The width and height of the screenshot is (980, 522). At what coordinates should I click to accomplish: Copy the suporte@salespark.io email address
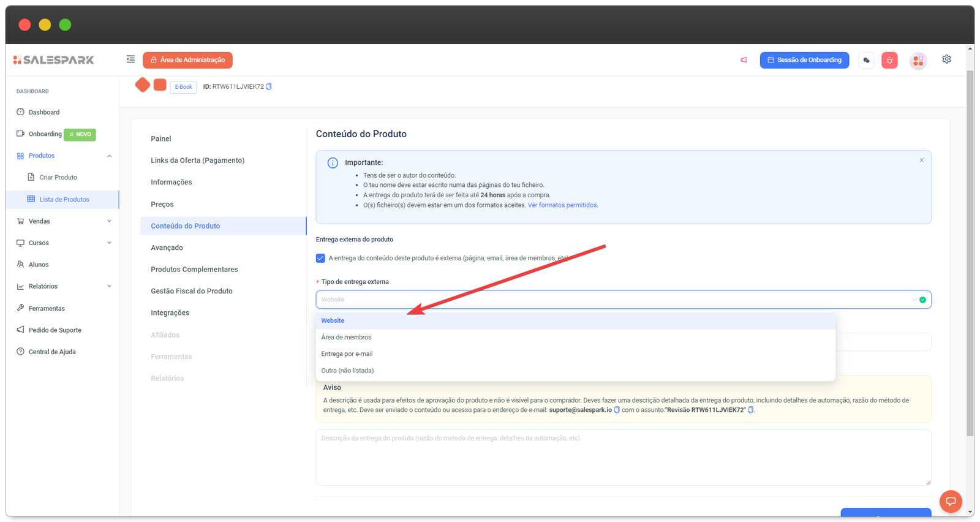617,410
